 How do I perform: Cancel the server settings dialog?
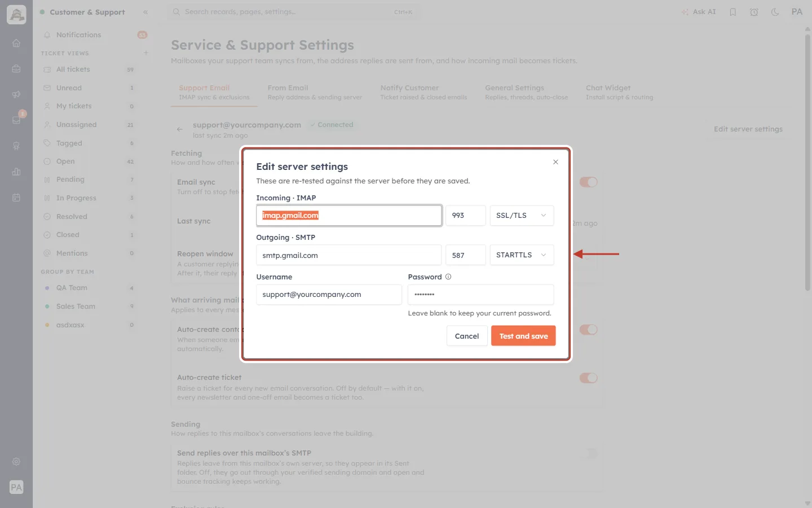(467, 336)
